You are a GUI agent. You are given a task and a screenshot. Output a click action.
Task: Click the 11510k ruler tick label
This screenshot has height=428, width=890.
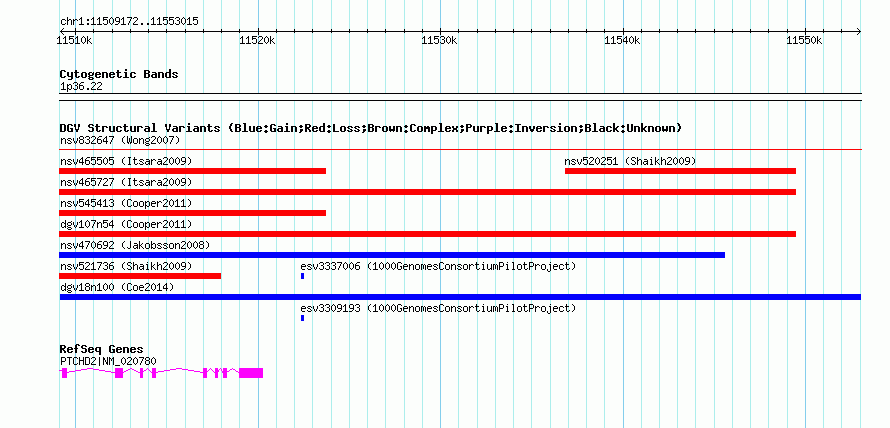tap(75, 40)
